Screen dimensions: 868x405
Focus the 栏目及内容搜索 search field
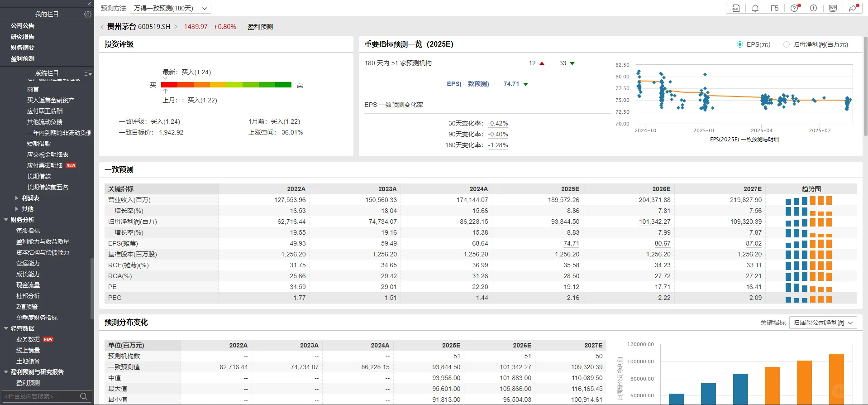[x=41, y=396]
